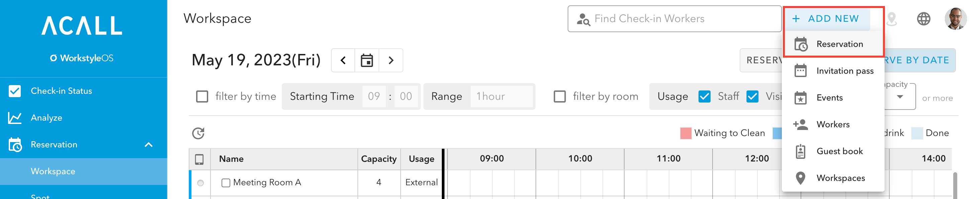Enable the filter by time checkbox
This screenshot has height=199, width=980.
202,96
